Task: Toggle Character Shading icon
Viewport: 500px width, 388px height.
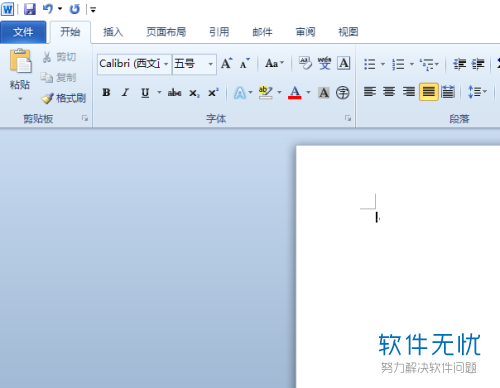Action: 324,92
